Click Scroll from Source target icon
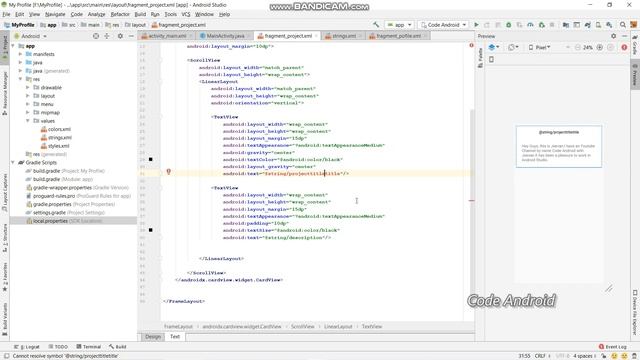 96,36
